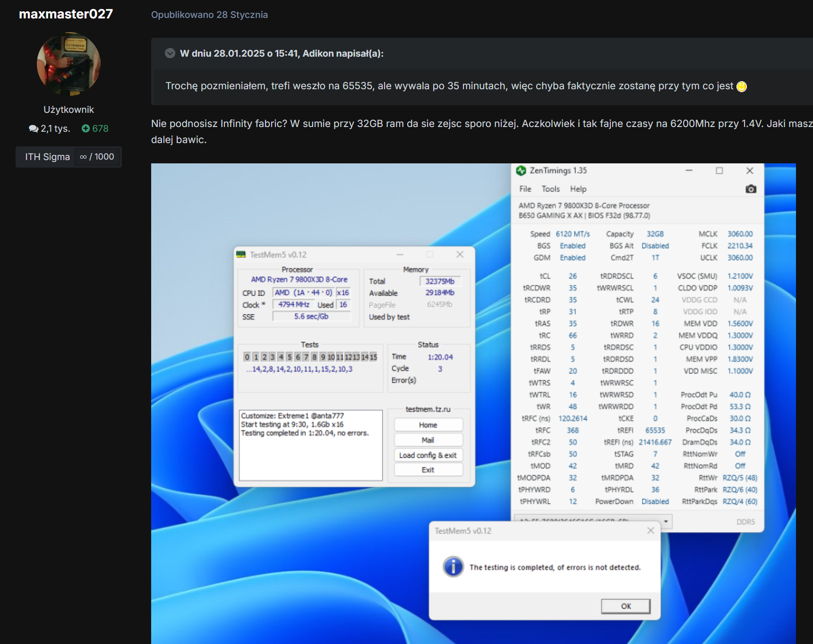Click the Mail button in TestMem5
Screen dimensions: 813x644
click(428, 440)
